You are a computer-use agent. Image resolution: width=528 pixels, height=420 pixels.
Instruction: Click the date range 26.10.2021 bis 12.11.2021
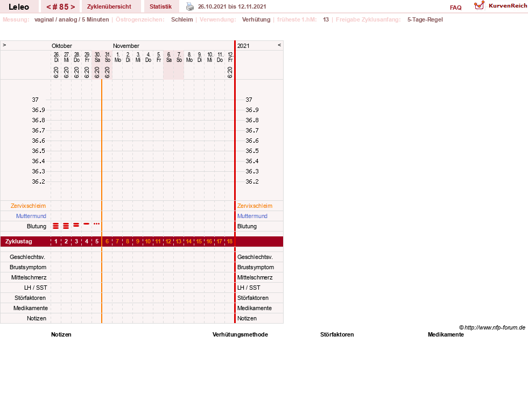[232, 6]
